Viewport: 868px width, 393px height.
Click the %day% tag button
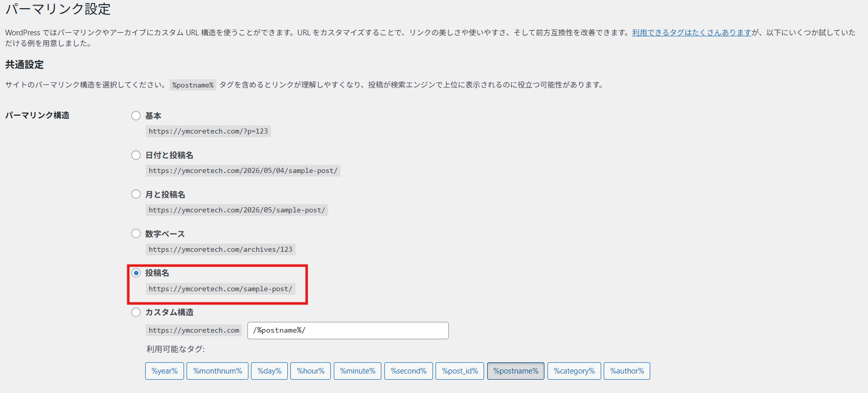click(269, 371)
